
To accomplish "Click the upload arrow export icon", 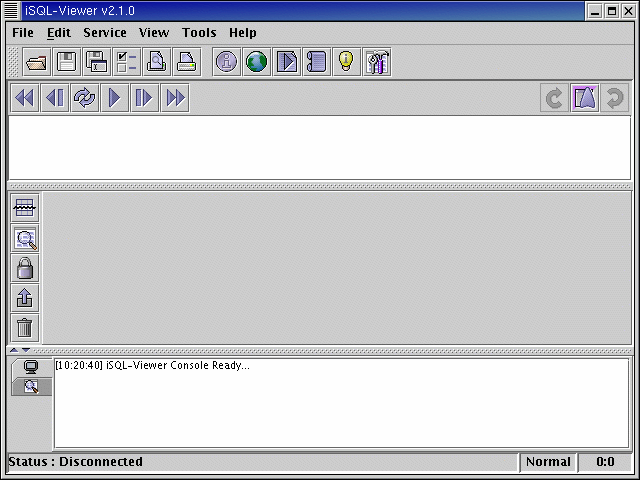I will (x=25, y=298).
